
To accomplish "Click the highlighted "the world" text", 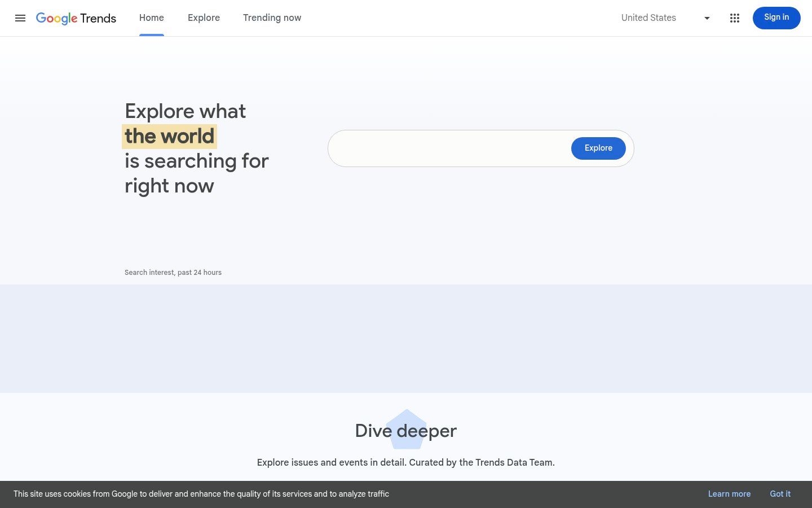I will coord(169,135).
